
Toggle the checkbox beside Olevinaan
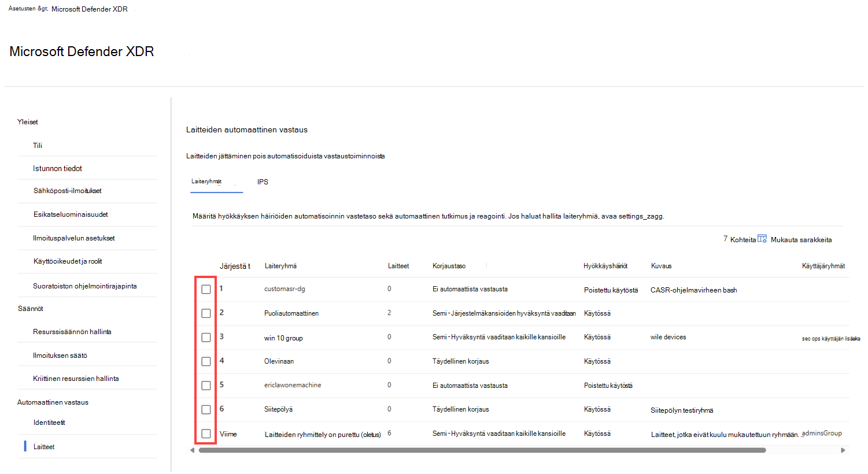[x=206, y=361]
